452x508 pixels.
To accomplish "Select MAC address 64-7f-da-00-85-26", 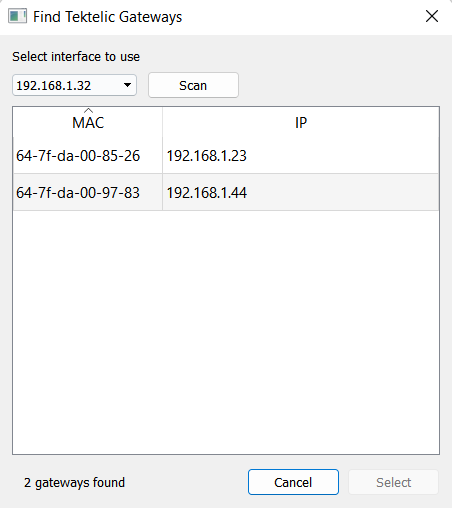I will coord(78,156).
